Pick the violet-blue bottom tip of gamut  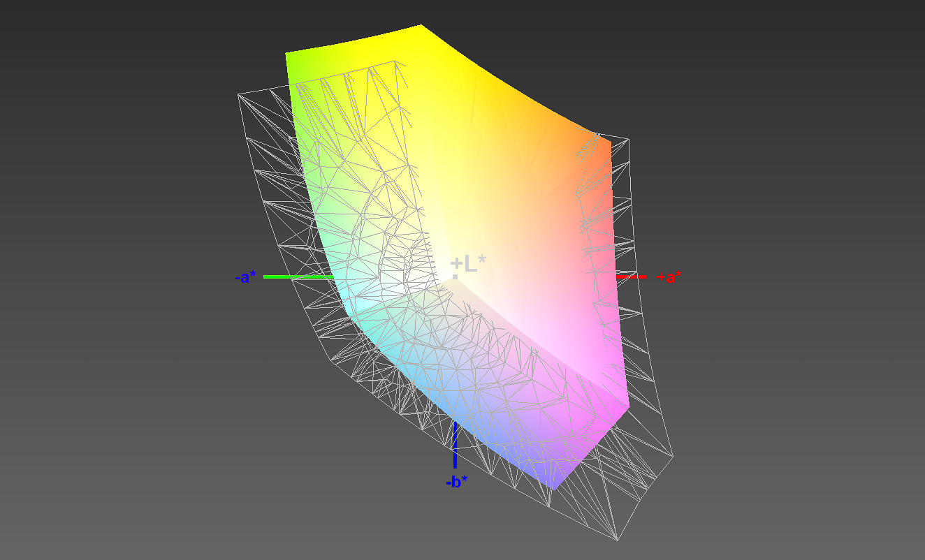(x=552, y=485)
